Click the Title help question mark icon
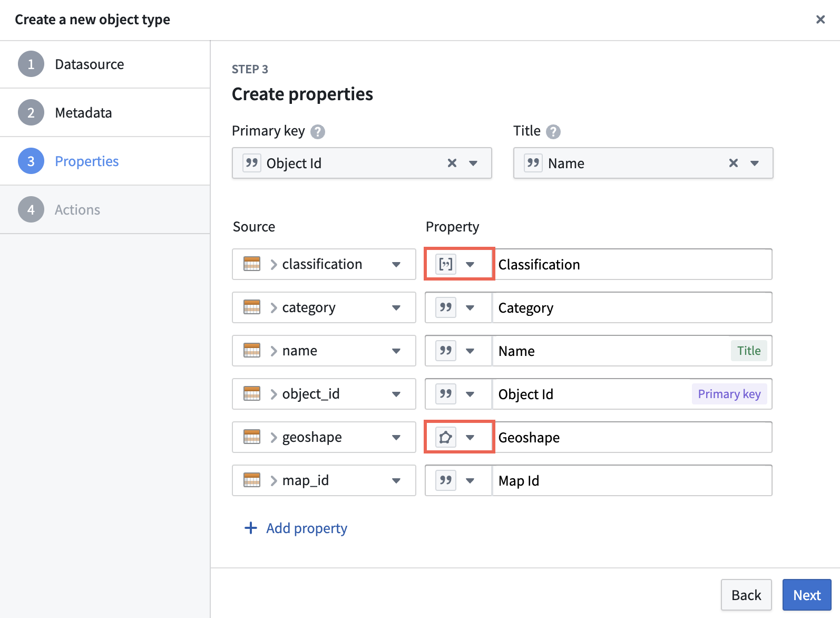 [553, 131]
